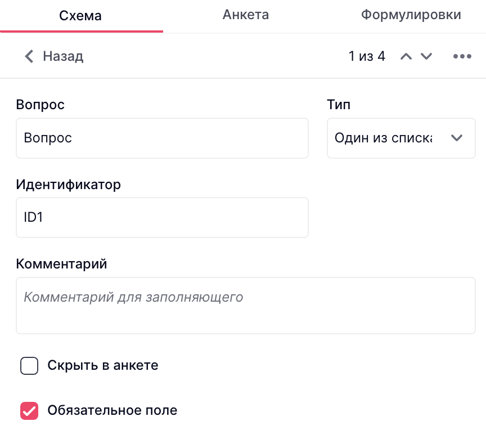This screenshot has height=448, width=486.
Task: Go to next question with down chevron
Action: (426, 56)
